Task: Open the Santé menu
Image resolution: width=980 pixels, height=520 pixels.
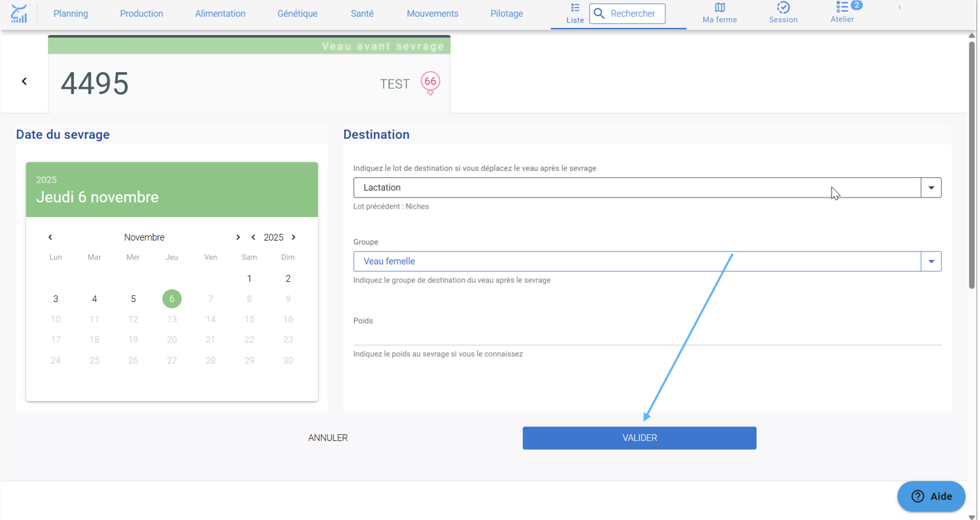Action: click(x=362, y=13)
